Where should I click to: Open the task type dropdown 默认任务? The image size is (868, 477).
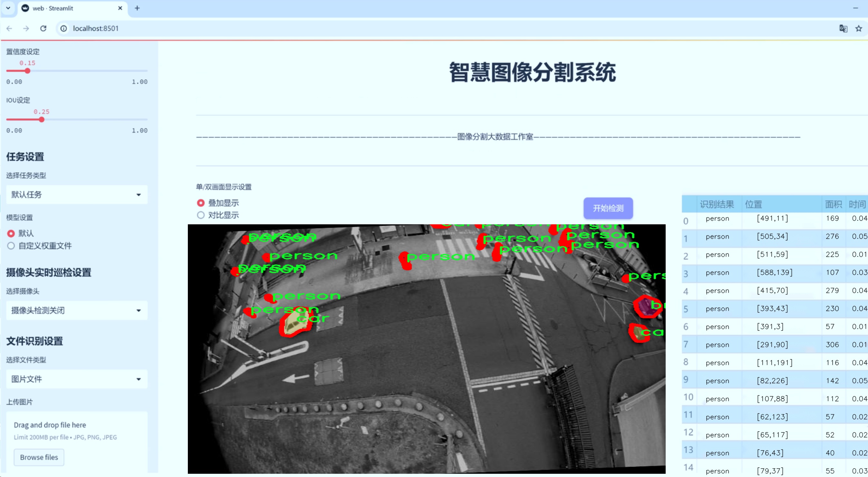coord(77,195)
